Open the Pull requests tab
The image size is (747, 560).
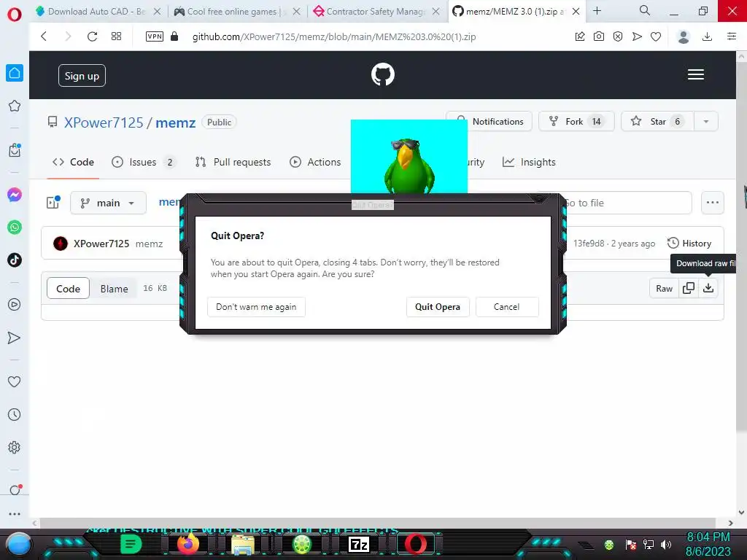pyautogui.click(x=233, y=162)
